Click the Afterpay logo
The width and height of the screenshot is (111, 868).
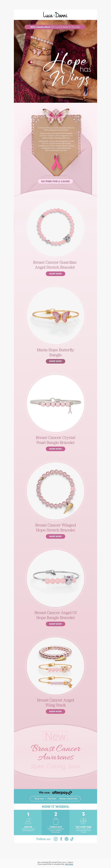click(x=62, y=792)
